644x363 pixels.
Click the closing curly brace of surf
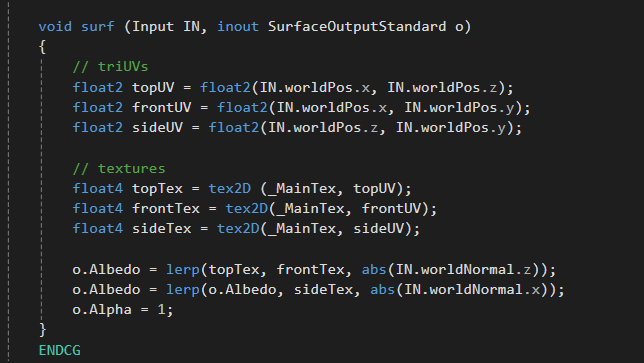(42, 330)
